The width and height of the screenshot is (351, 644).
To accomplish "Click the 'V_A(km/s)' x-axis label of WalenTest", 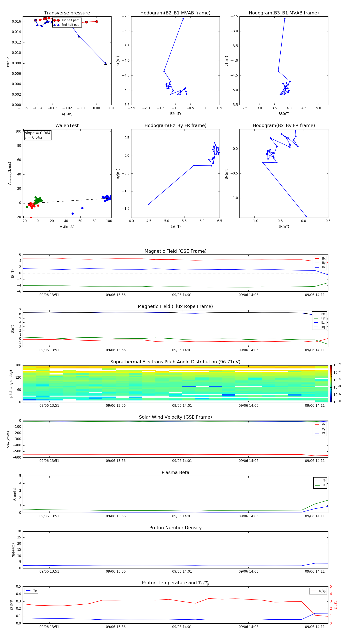I will pyautogui.click(x=67, y=227).
